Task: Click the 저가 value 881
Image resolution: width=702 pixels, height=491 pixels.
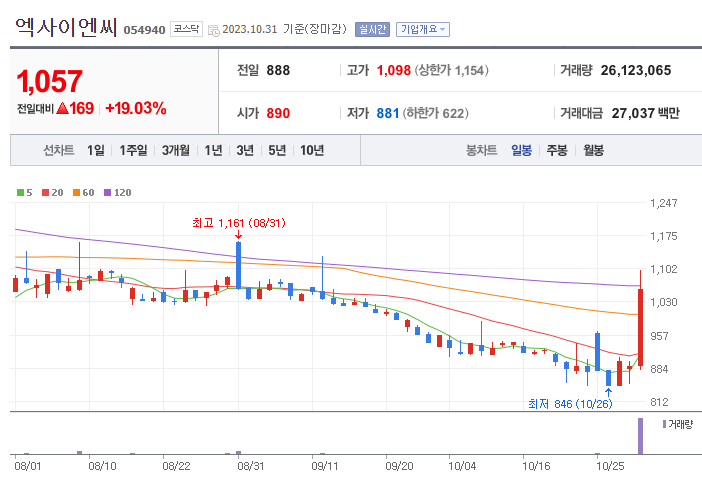Action: pyautogui.click(x=388, y=113)
